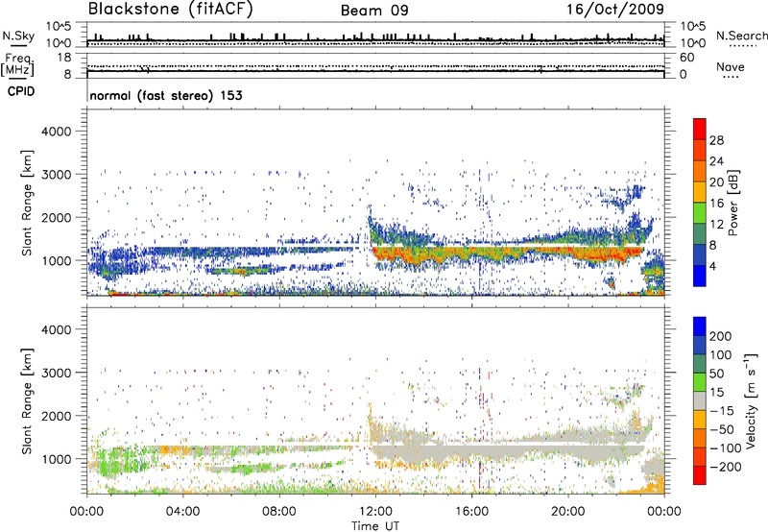The width and height of the screenshot is (768, 532).
Task: Click the "-100" label on Velocity colorbar
Action: (x=726, y=448)
